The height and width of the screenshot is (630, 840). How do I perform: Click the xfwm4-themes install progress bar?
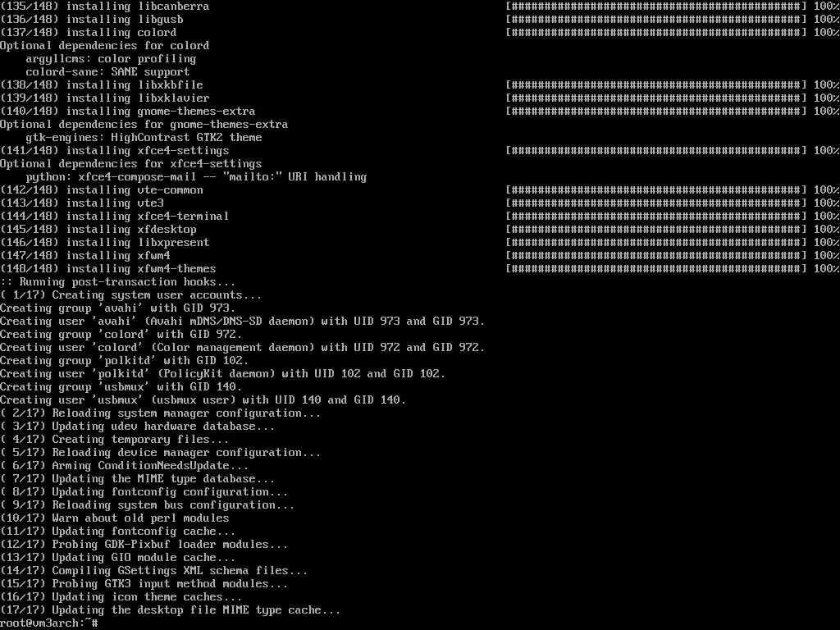pos(656,269)
